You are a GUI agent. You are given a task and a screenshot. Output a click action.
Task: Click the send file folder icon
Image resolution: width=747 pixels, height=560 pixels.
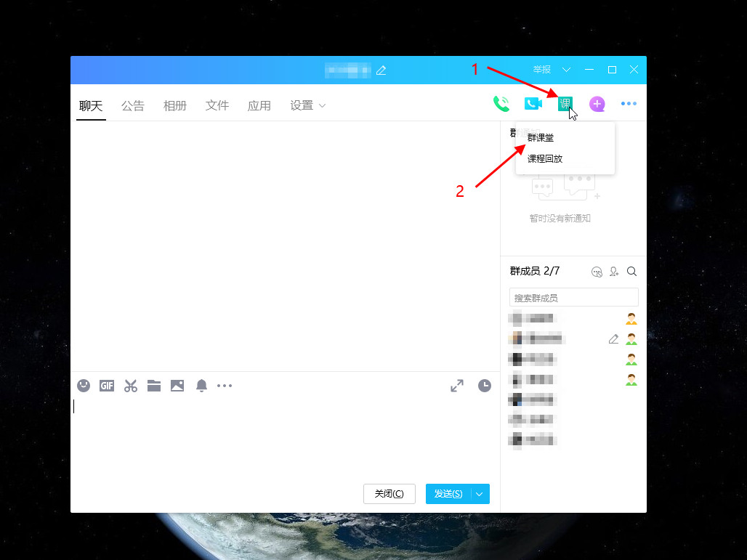tap(154, 386)
